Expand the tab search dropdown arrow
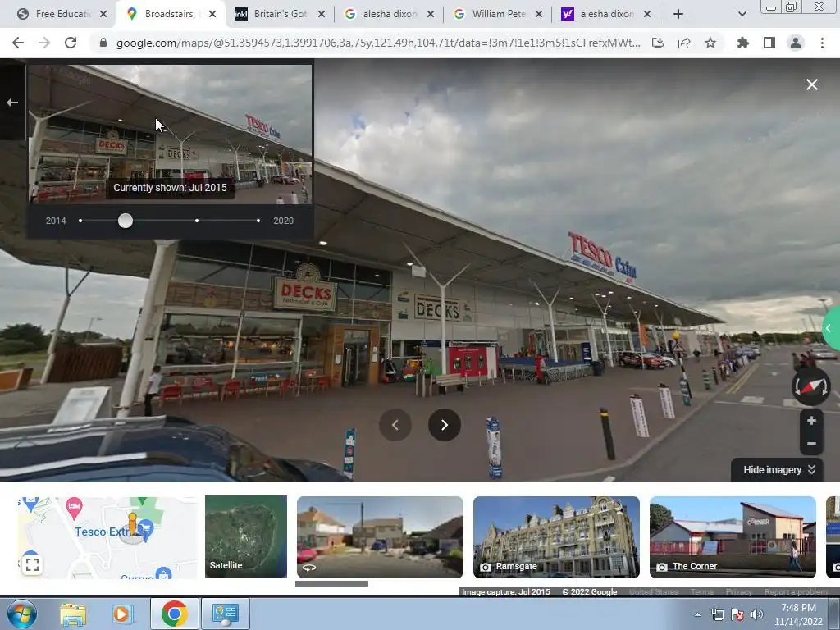The image size is (840, 630). point(742,14)
